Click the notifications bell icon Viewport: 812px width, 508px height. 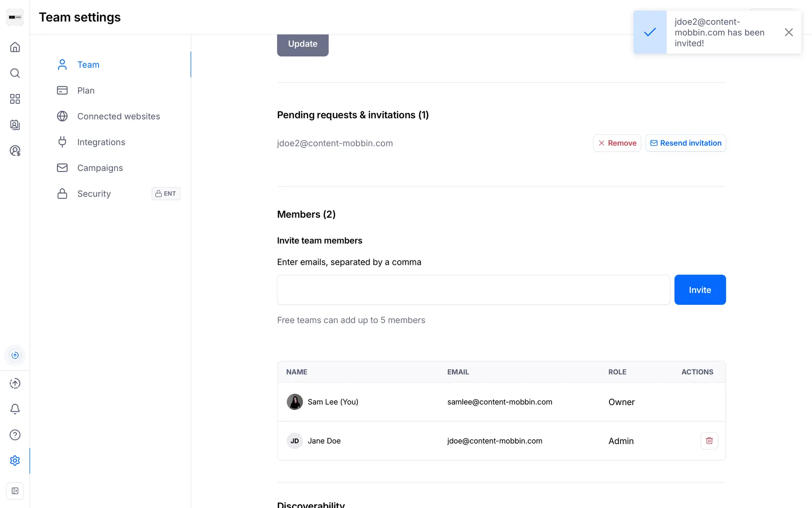pyautogui.click(x=15, y=409)
